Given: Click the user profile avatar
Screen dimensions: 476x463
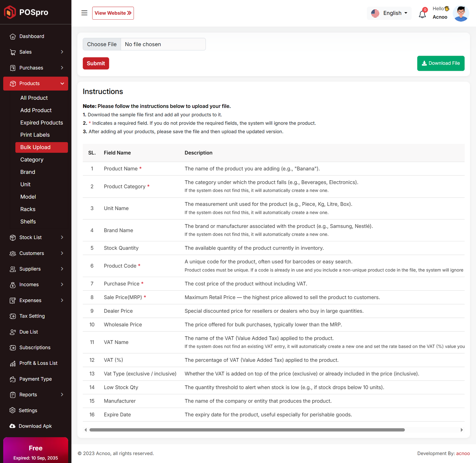Looking at the screenshot, I should (x=461, y=13).
